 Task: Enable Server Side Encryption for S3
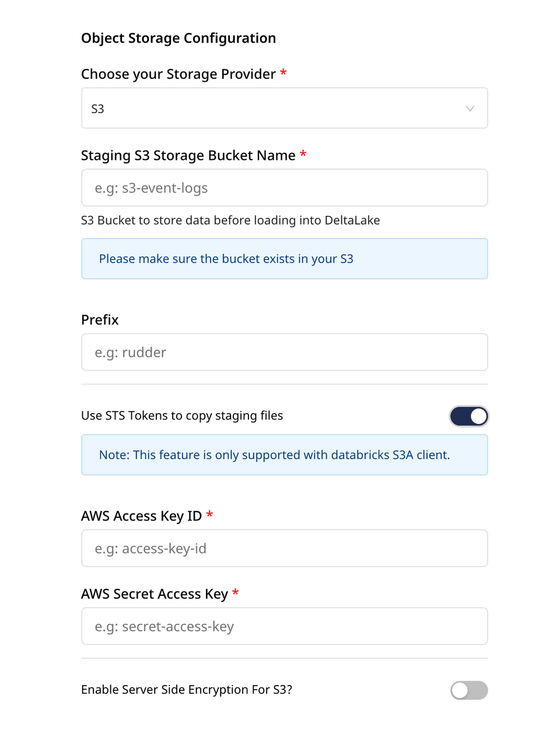click(468, 690)
